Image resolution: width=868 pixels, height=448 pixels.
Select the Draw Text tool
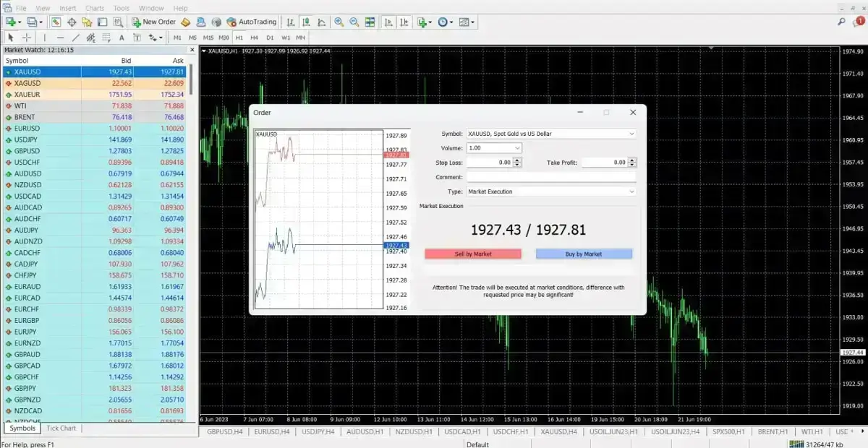pyautogui.click(x=122, y=38)
